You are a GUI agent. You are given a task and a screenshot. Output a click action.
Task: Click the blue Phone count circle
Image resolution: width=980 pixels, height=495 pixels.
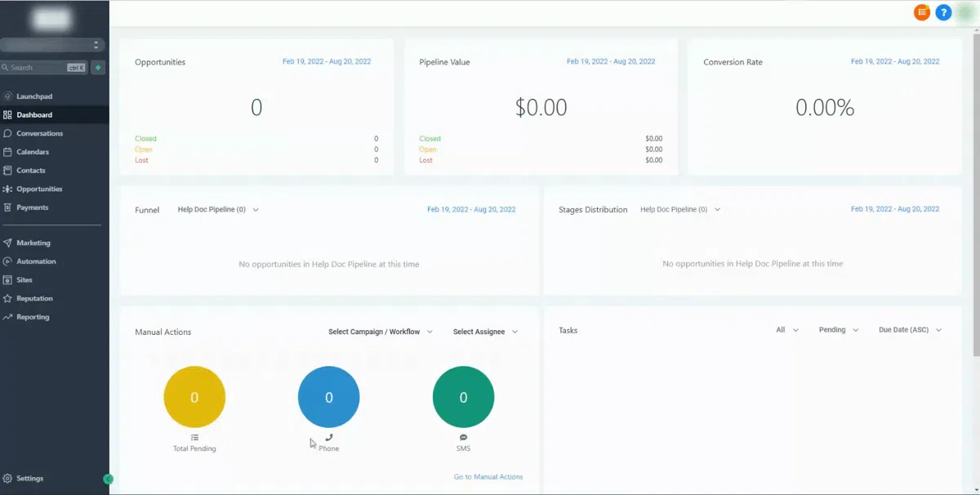pos(329,397)
